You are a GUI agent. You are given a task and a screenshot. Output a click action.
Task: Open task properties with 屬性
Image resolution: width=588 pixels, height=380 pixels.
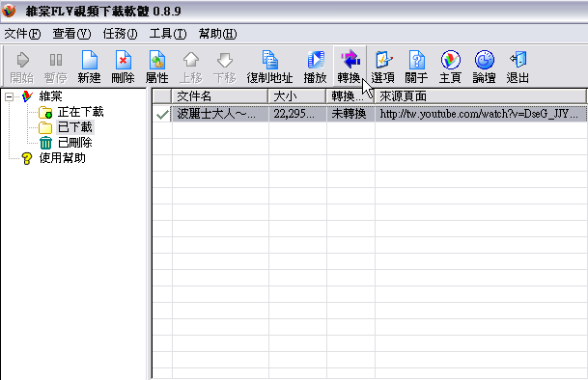pos(156,68)
